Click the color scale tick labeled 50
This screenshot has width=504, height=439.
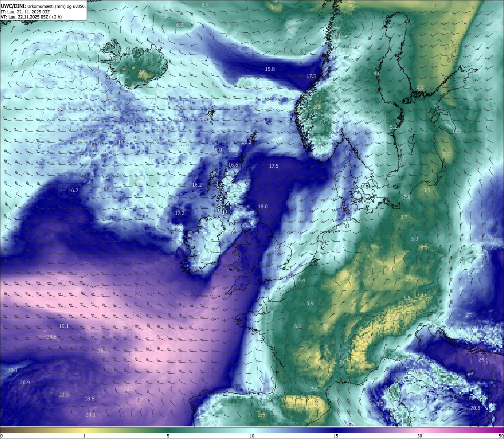(x=501, y=436)
